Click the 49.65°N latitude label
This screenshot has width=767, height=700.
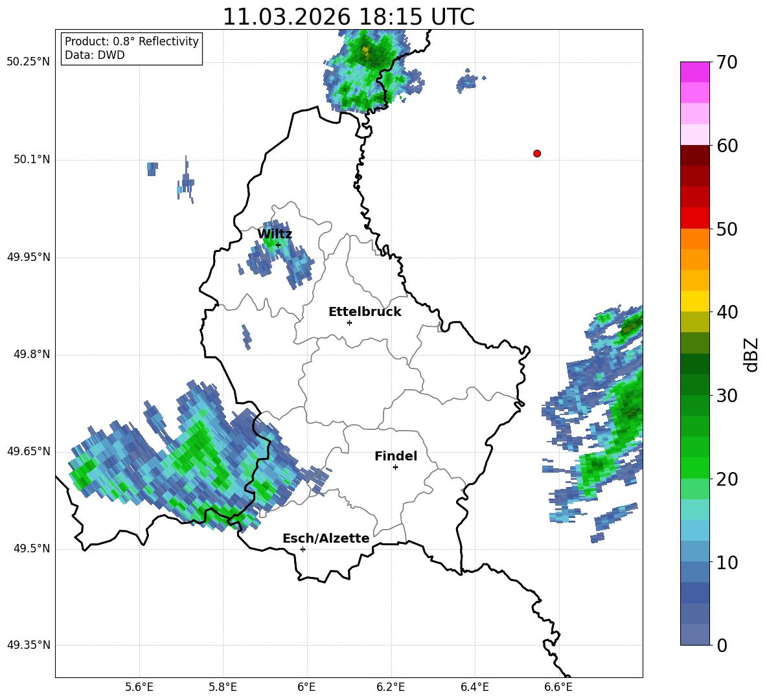coord(29,451)
